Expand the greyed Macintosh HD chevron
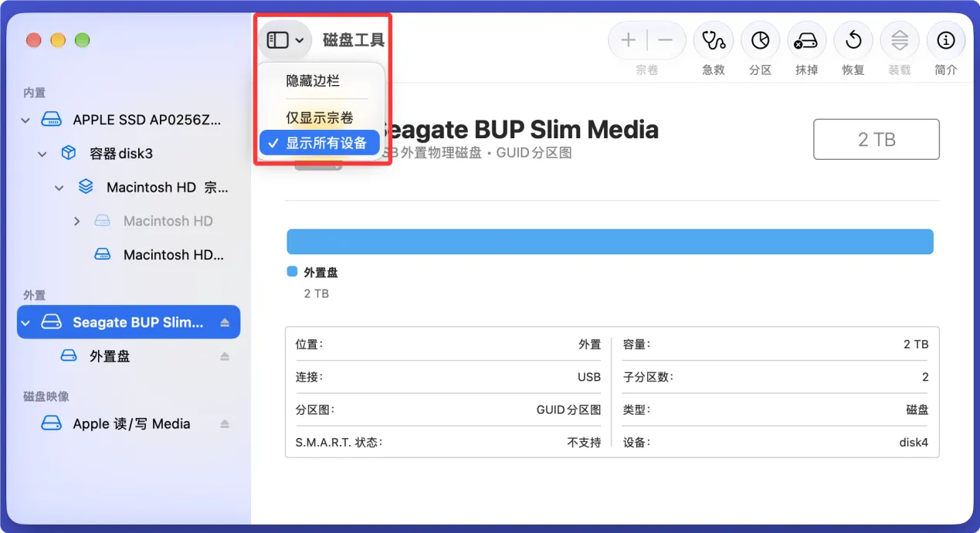Viewport: 980px width, 533px height. pyautogui.click(x=76, y=221)
